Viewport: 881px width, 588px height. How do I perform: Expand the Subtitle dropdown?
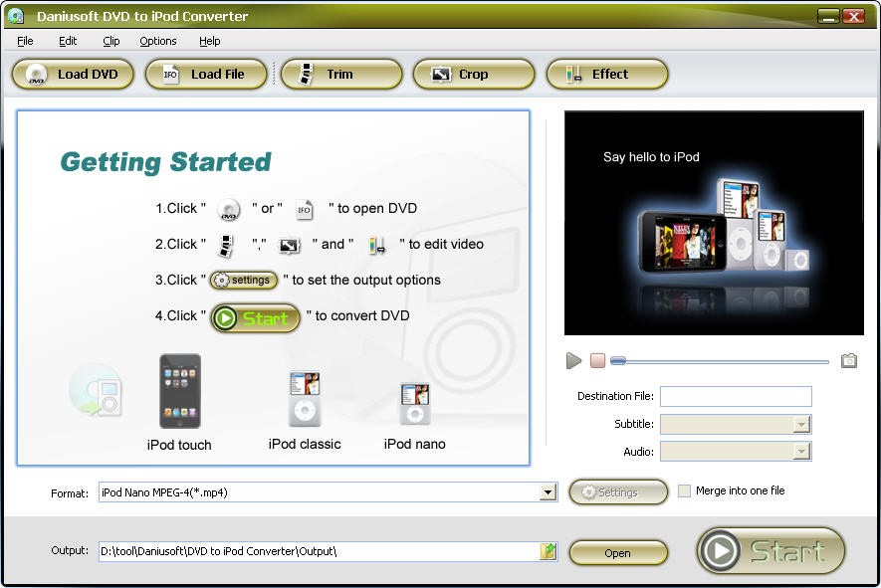point(801,425)
